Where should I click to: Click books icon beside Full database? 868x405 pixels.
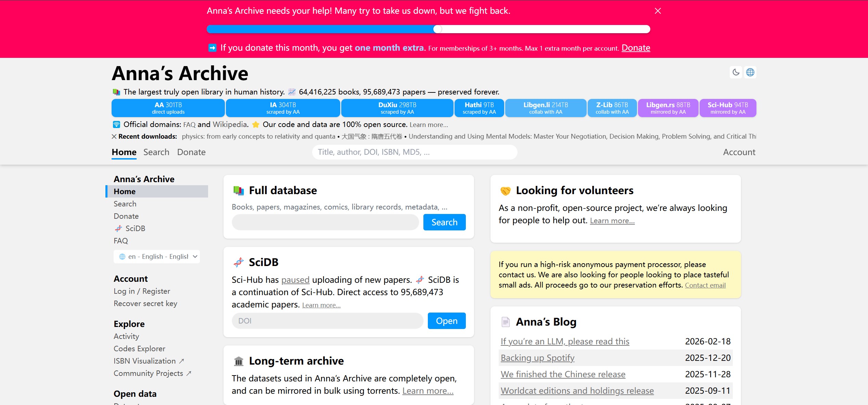(x=239, y=191)
